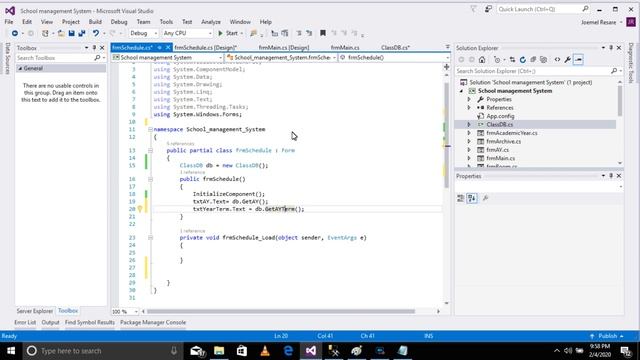Click Search Solution Explorer field
640x360 pixels.
(x=533, y=71)
